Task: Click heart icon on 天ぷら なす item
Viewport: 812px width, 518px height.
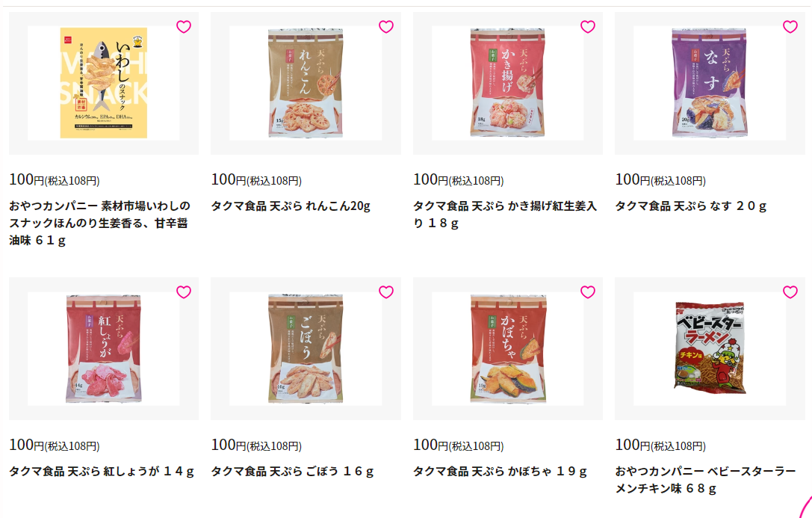Action: pos(790,26)
